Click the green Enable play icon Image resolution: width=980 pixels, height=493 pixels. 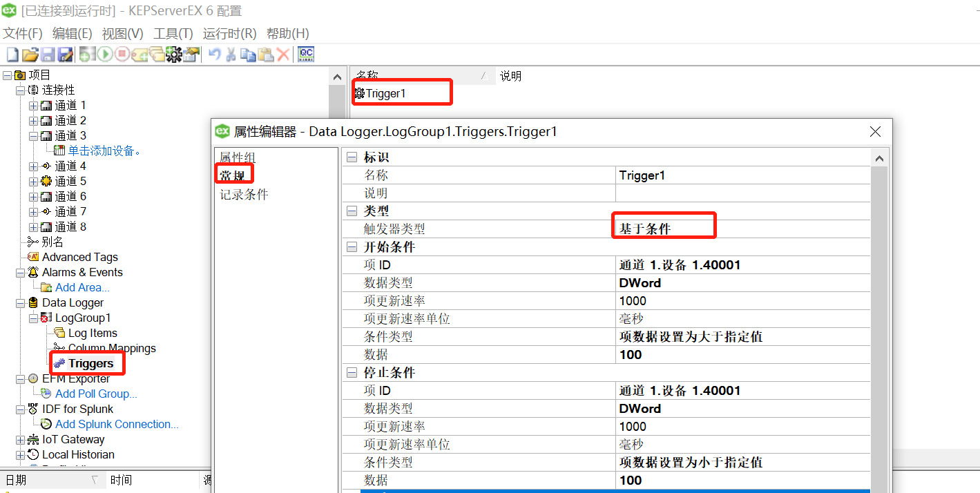[x=105, y=55]
